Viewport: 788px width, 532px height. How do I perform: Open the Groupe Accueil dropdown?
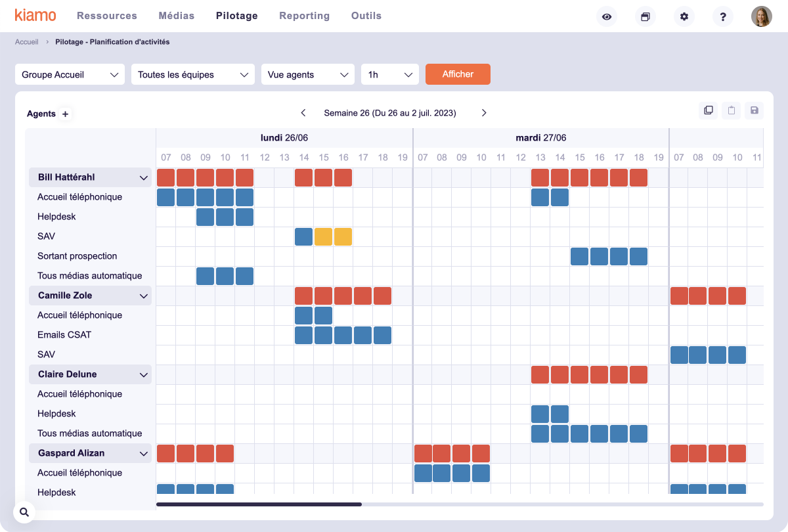click(x=70, y=74)
